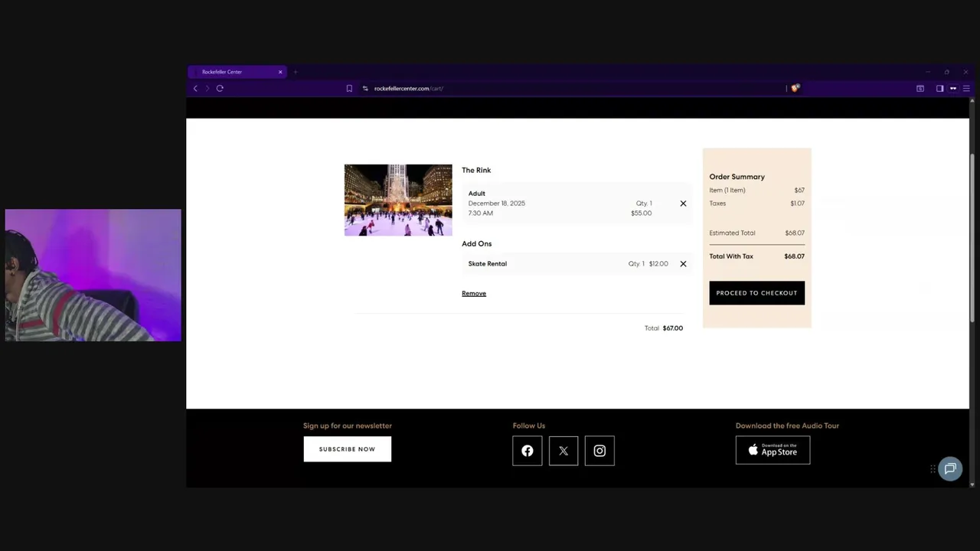
Task: Click the ice rink thumbnail image
Action: (398, 200)
